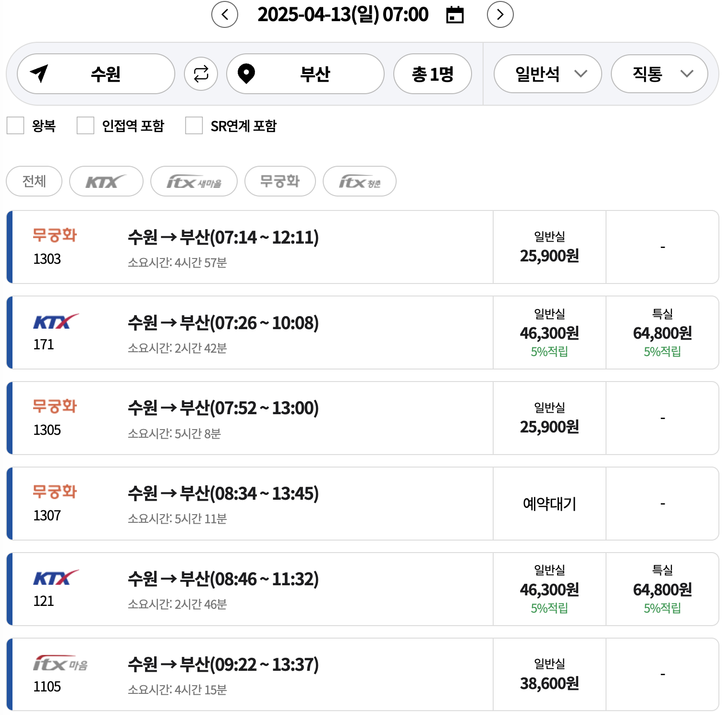Filter results by 무궁화 trains
Screen dimensions: 728x715
(x=280, y=181)
